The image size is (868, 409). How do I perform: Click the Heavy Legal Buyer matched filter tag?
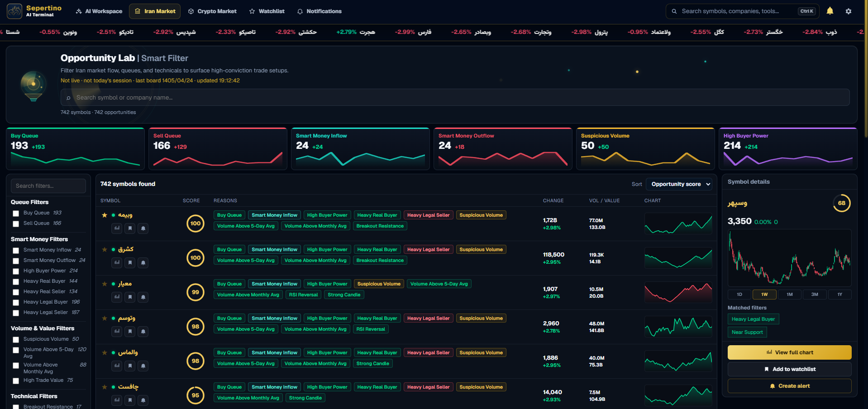pyautogui.click(x=753, y=319)
